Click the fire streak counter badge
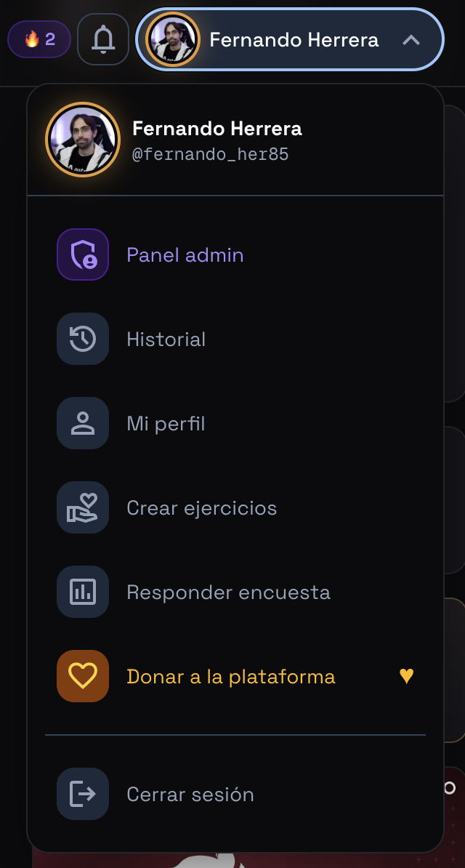Image resolution: width=465 pixels, height=868 pixels. click(x=39, y=39)
